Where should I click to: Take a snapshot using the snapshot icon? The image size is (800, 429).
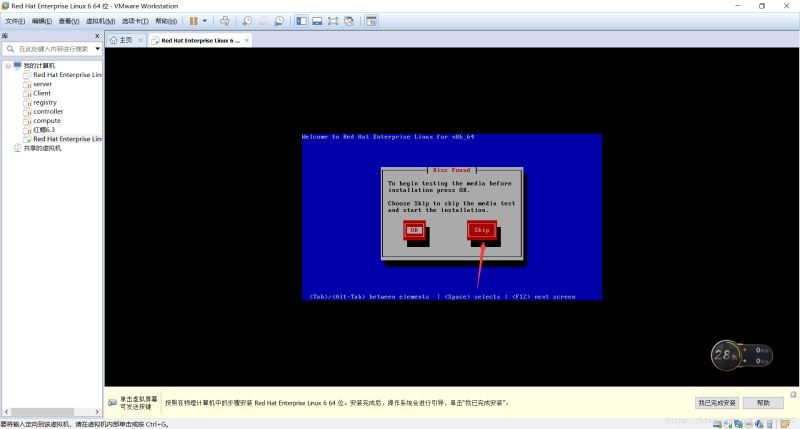247,21
